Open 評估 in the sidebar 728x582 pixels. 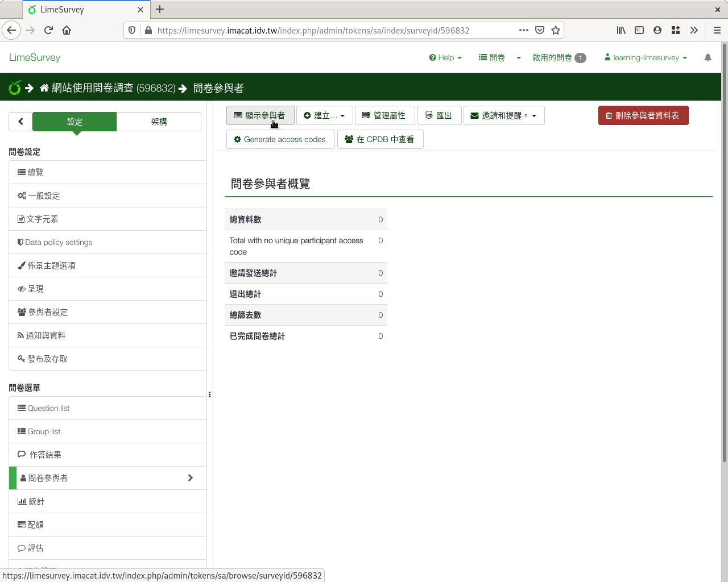point(107,548)
